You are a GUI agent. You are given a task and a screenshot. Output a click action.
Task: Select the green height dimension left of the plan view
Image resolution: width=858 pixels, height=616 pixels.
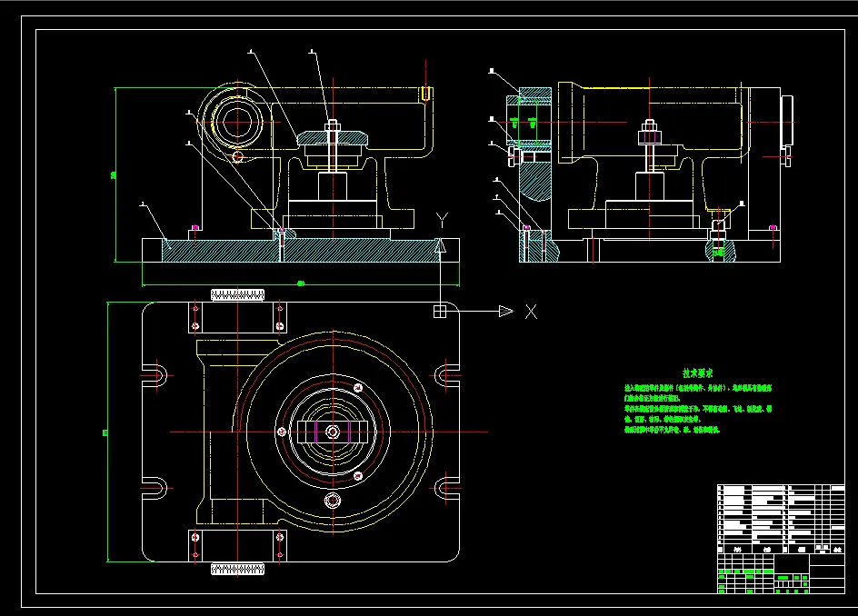click(106, 432)
